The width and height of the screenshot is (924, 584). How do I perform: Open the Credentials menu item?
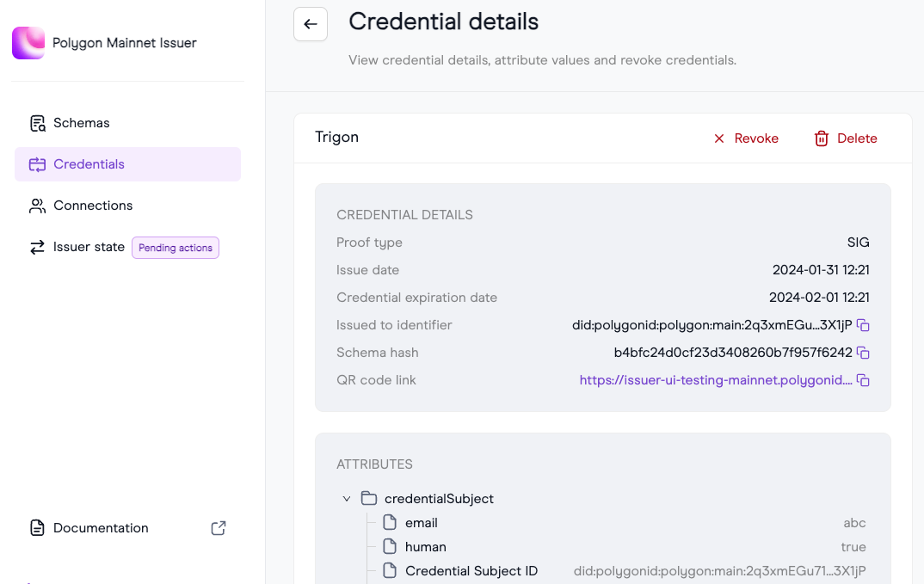(x=128, y=164)
